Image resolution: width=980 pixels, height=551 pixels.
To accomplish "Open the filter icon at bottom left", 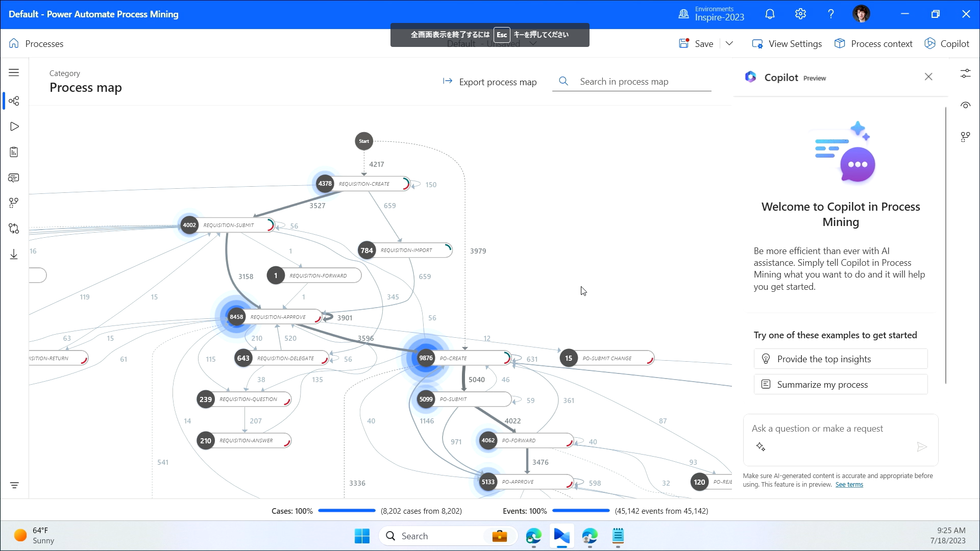I will [x=14, y=485].
